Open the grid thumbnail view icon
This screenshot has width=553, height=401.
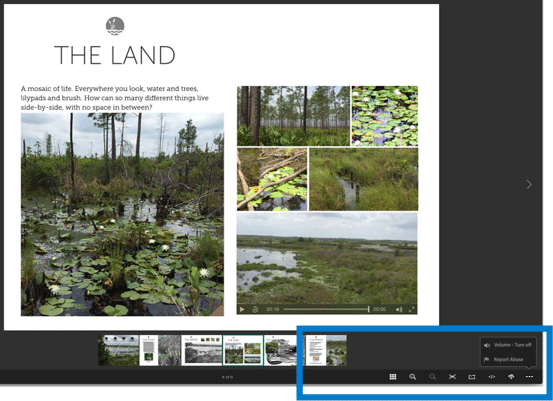pyautogui.click(x=393, y=377)
